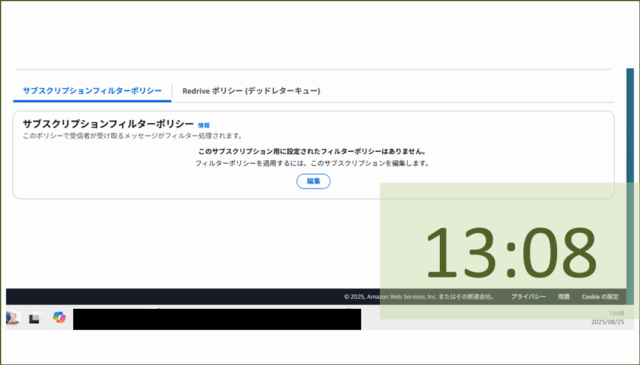Click the page's vertical scrollbar
Screen dimensions: 640x365
click(x=630, y=186)
